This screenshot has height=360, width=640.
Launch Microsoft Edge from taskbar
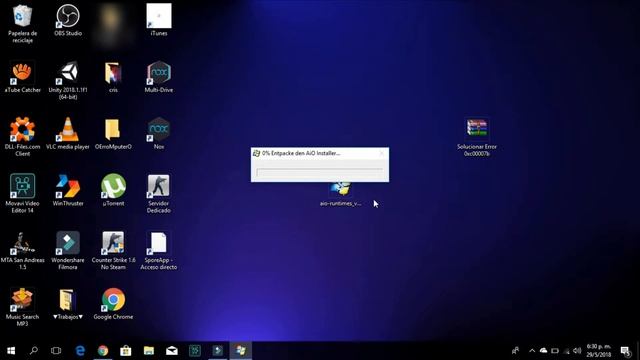pyautogui.click(x=80, y=350)
